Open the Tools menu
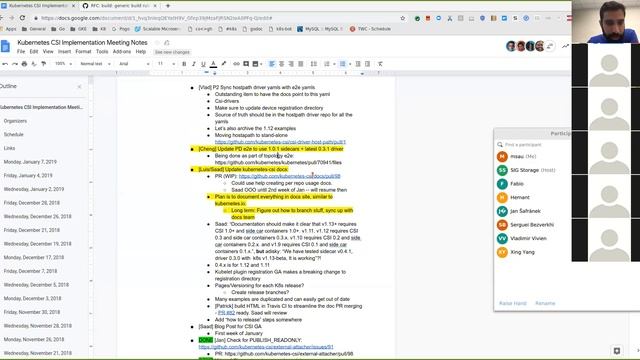The image size is (640, 360). (x=102, y=52)
